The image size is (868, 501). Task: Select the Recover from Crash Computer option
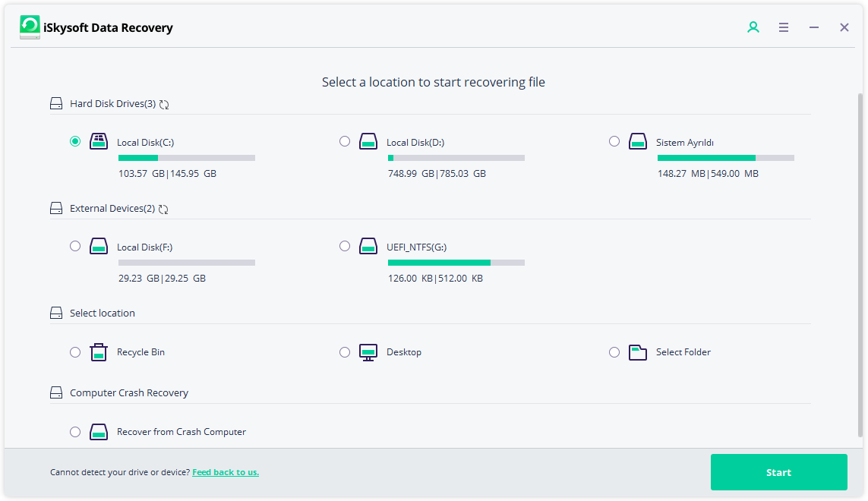(75, 431)
